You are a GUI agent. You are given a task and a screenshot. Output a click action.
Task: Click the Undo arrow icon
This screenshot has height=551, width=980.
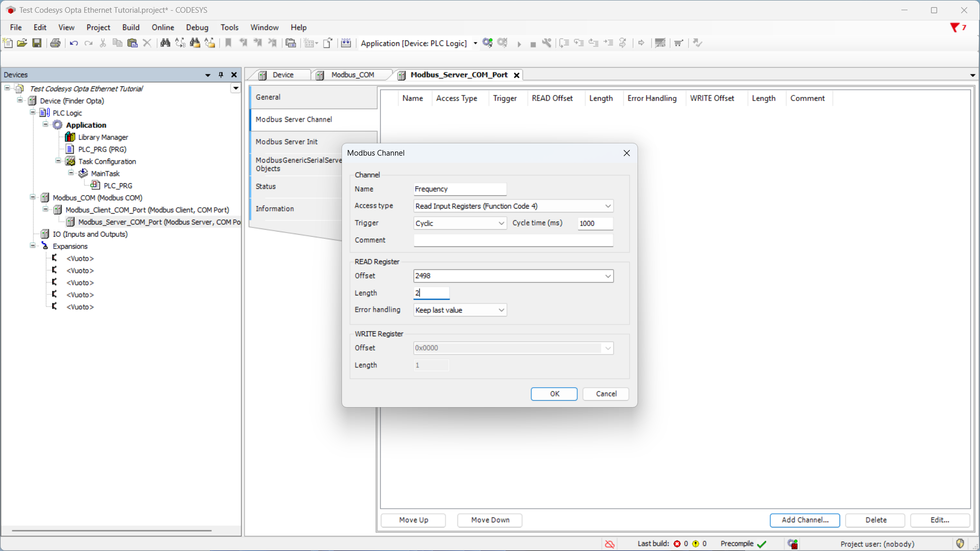tap(73, 43)
